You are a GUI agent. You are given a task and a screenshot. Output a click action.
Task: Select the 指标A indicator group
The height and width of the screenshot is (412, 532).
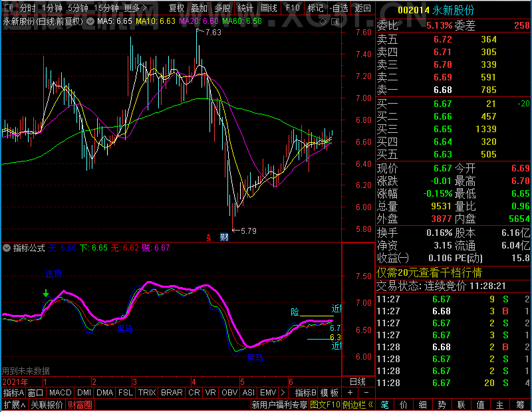[13, 393]
